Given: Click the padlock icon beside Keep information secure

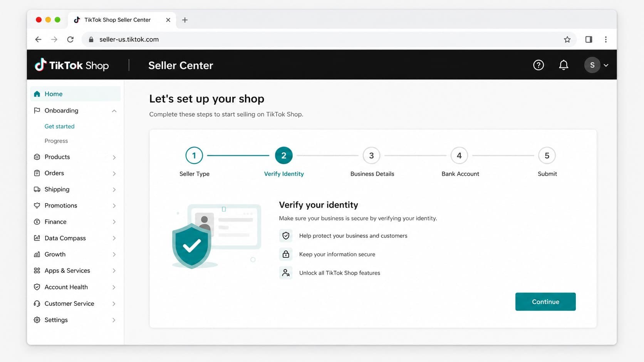Looking at the screenshot, I should tap(286, 254).
